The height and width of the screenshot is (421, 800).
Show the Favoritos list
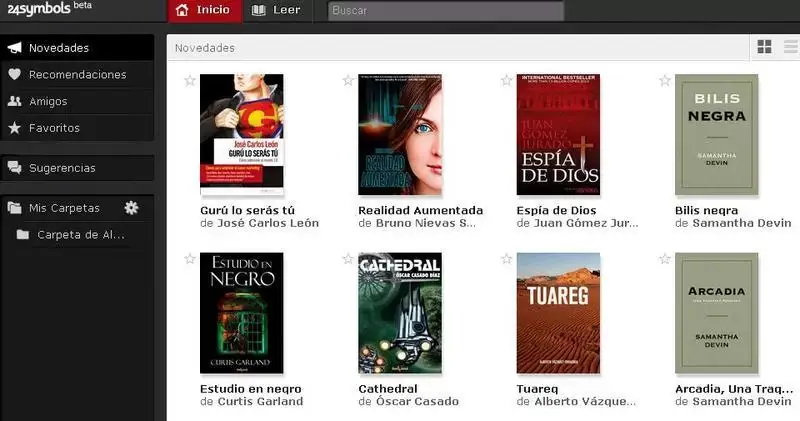78,128
